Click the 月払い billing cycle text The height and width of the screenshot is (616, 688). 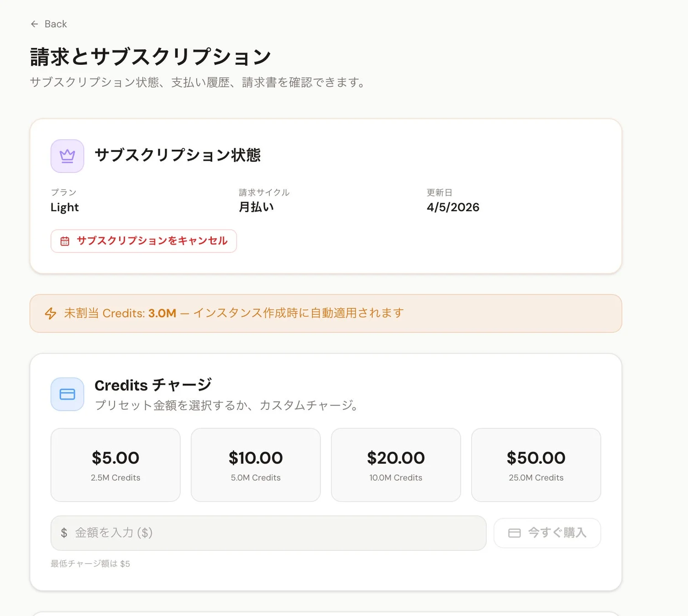click(x=257, y=207)
